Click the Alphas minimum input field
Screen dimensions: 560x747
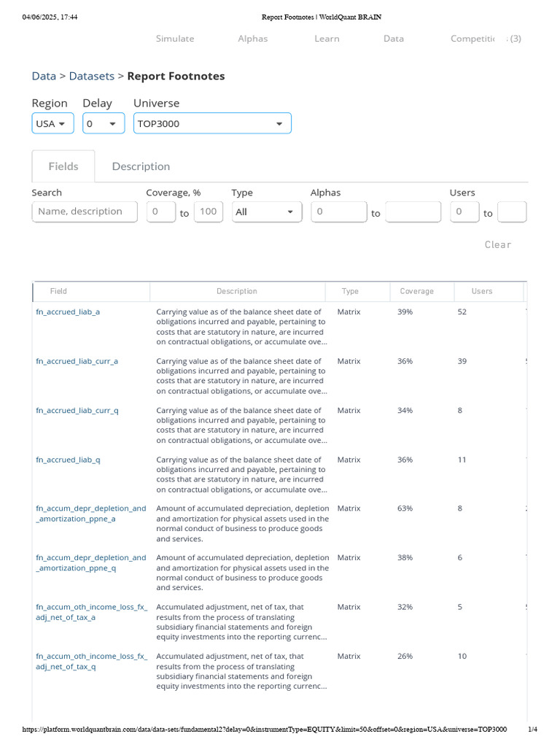point(339,212)
